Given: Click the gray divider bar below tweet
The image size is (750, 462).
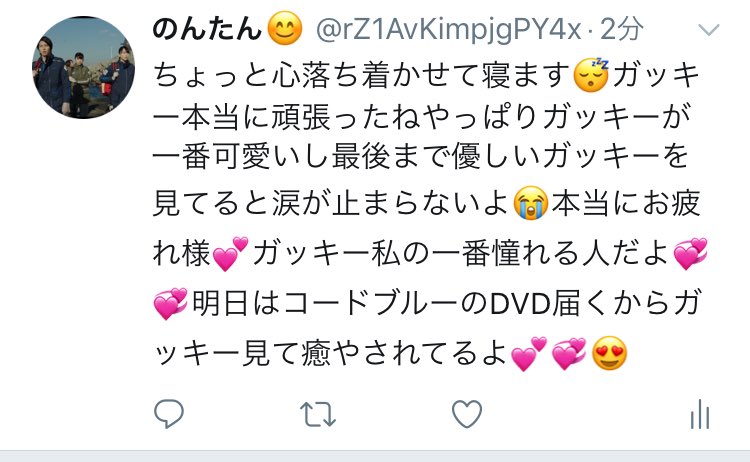Looking at the screenshot, I should tap(375, 456).
